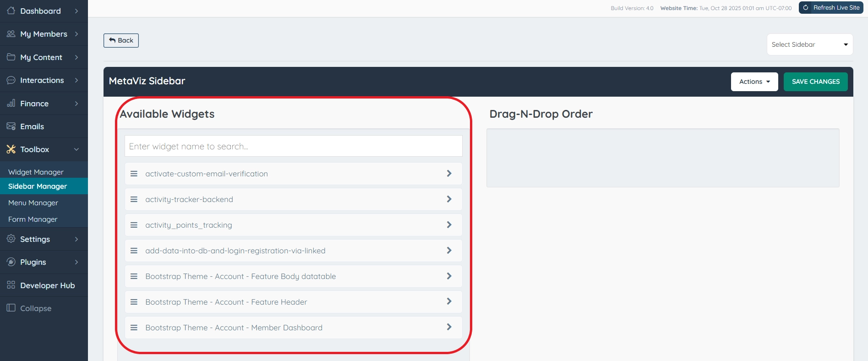This screenshot has width=868, height=361.
Task: Click the Back button
Action: click(121, 40)
